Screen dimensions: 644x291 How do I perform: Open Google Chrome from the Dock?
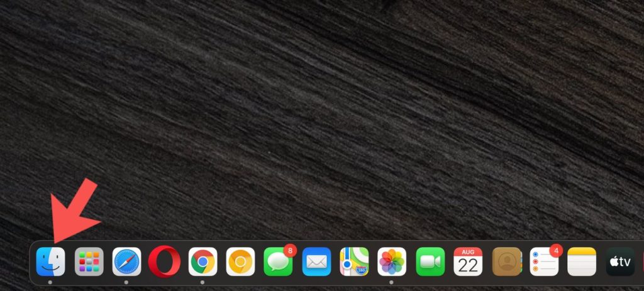[x=203, y=261]
